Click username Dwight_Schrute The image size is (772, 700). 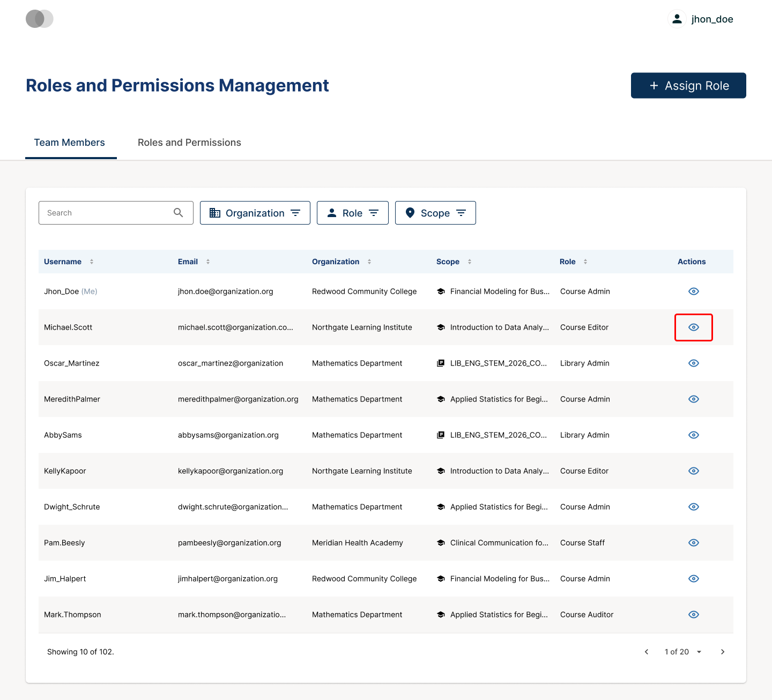pos(72,507)
